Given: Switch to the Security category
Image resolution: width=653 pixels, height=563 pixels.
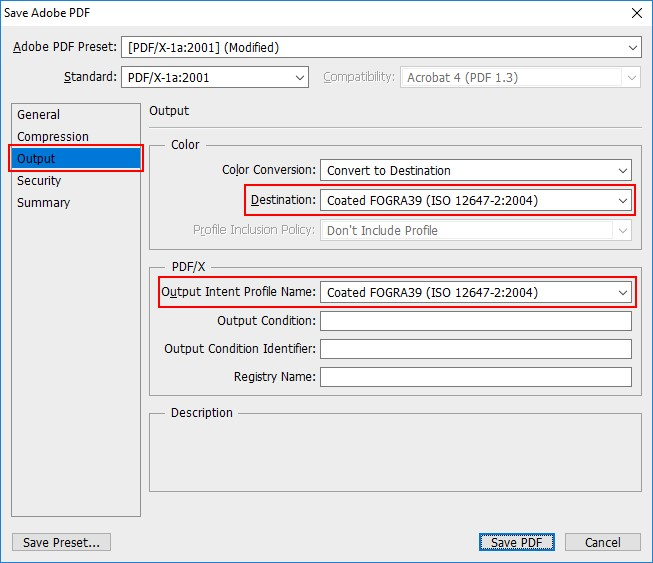Looking at the screenshot, I should point(39,181).
